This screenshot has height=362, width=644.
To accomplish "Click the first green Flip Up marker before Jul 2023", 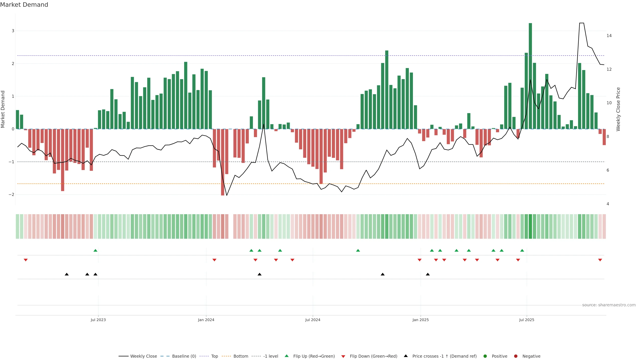I will coord(95,250).
